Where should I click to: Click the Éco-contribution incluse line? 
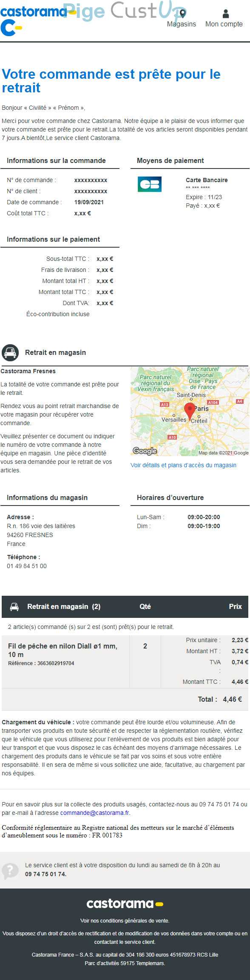coord(58,314)
